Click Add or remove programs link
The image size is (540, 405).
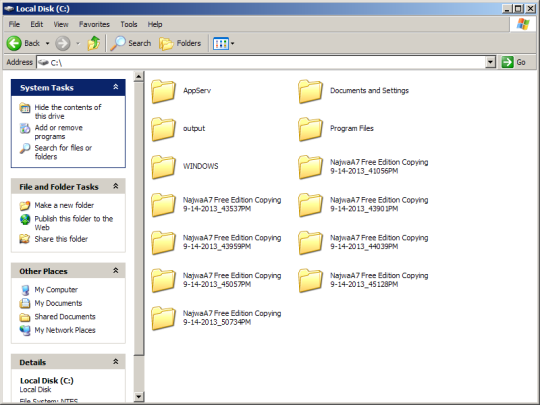click(59, 132)
